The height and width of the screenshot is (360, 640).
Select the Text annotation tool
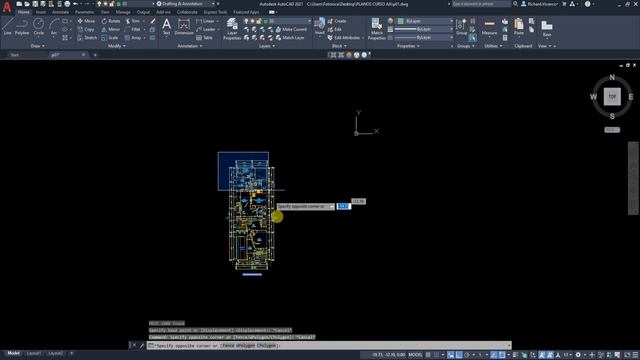click(x=167, y=27)
